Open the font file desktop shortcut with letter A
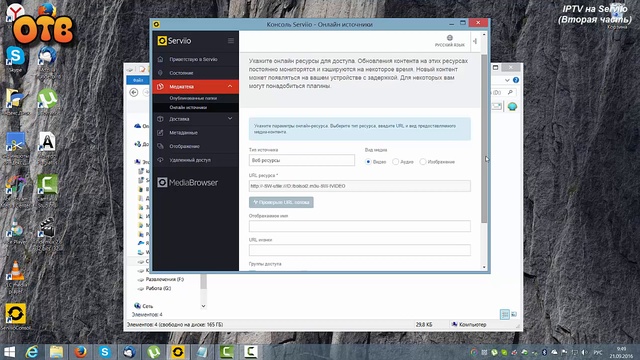 47,145
